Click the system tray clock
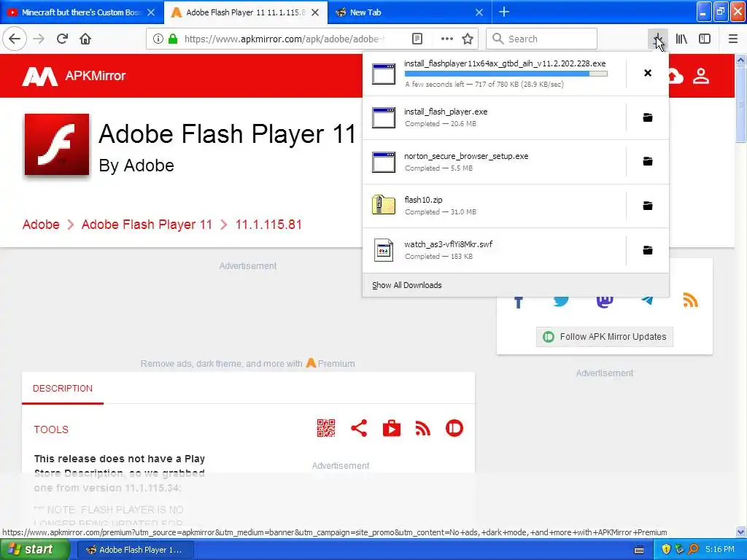Screen dimensions: 747x560 [720, 550]
